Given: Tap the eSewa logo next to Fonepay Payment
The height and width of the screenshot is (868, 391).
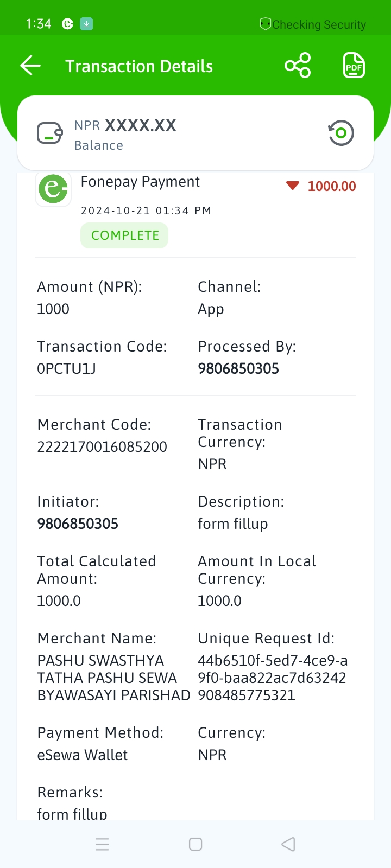Looking at the screenshot, I should coord(53,189).
